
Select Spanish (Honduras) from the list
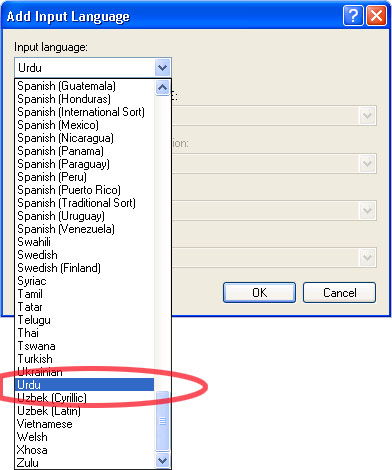click(85, 99)
